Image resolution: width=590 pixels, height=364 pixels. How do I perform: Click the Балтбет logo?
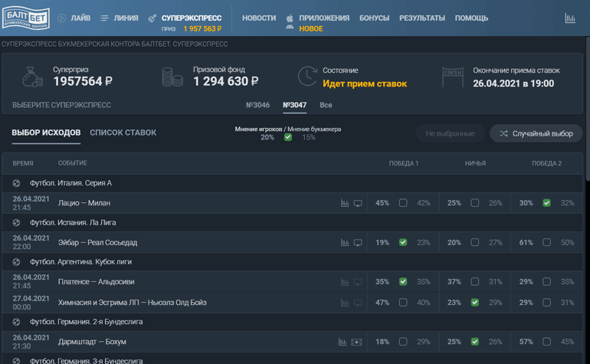click(x=25, y=18)
